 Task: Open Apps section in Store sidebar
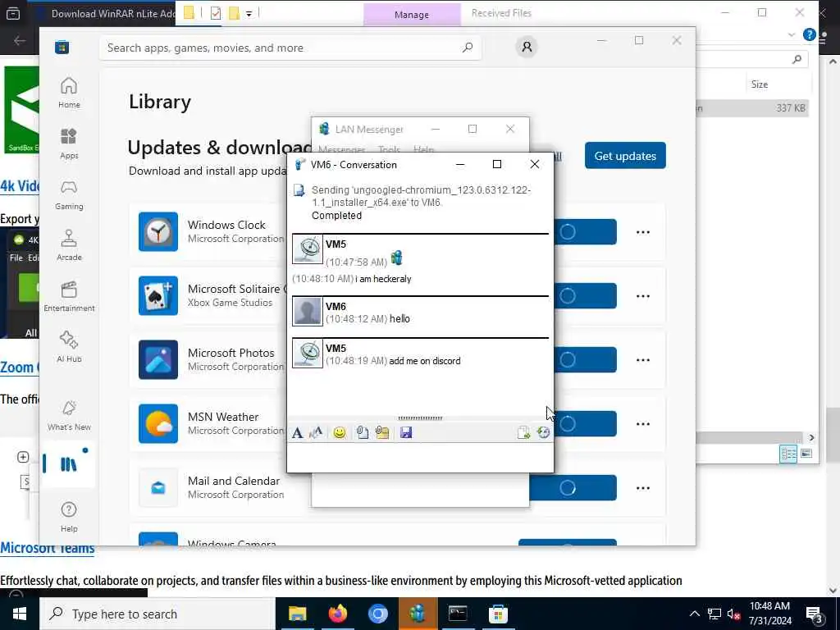tap(69, 144)
